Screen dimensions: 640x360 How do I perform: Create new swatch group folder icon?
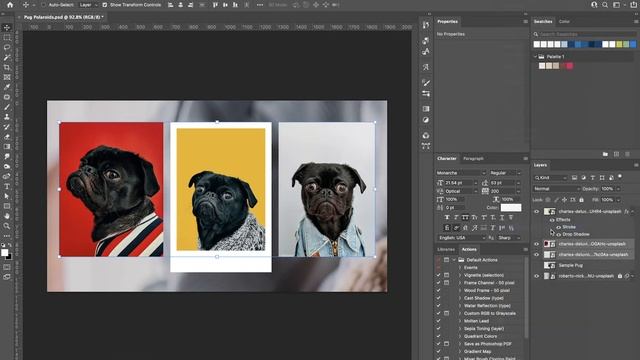click(x=605, y=154)
